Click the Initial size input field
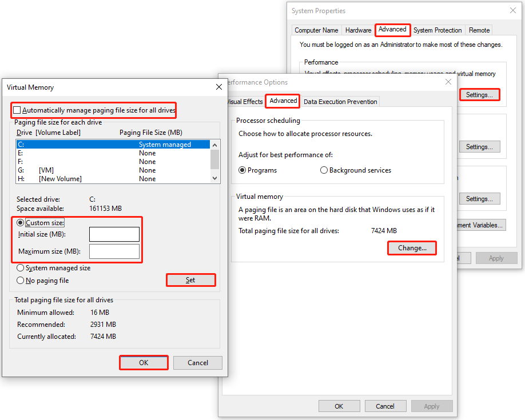The width and height of the screenshot is (525, 420). (x=114, y=234)
